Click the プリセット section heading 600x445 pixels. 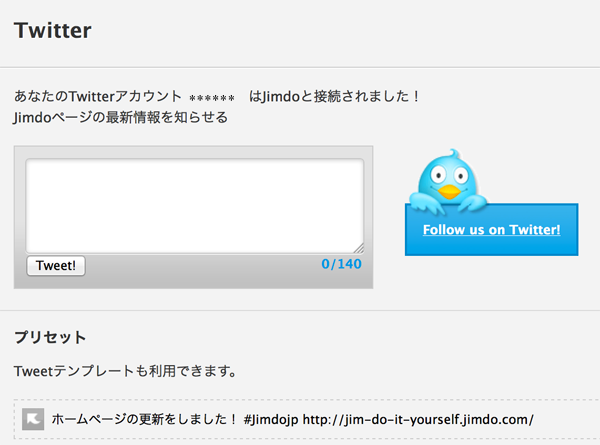coord(50,337)
